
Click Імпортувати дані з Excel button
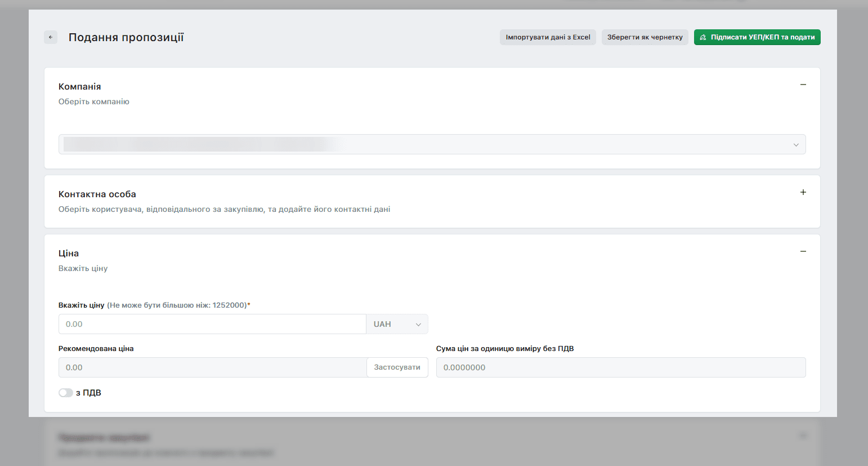548,37
